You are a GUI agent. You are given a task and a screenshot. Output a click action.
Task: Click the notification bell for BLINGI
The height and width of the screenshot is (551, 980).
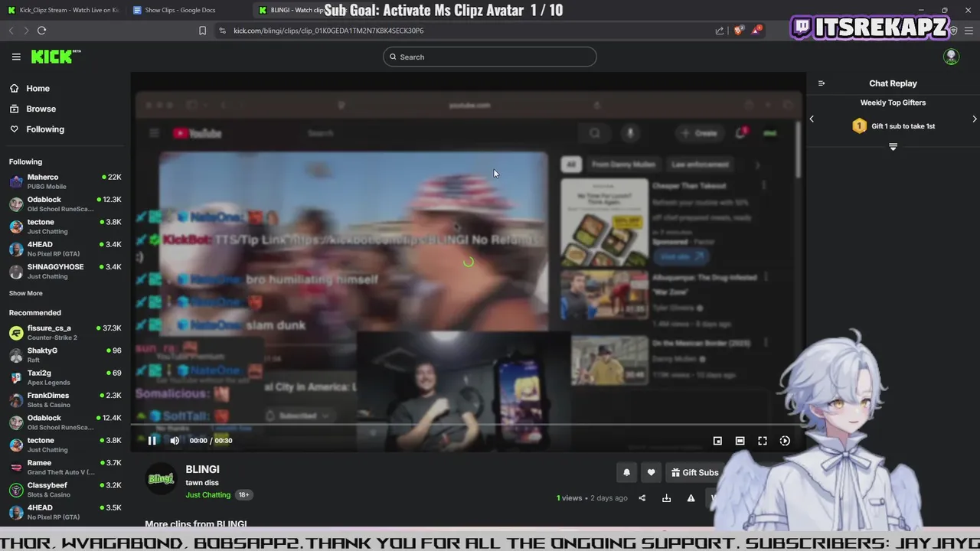626,472
